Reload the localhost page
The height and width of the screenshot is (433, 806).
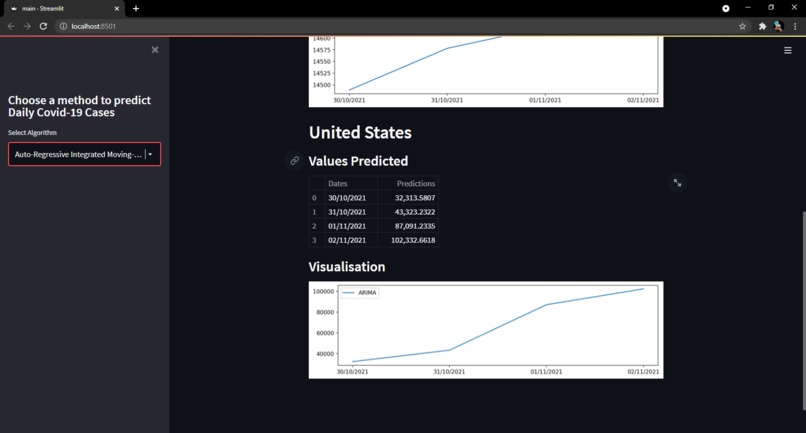tap(43, 26)
